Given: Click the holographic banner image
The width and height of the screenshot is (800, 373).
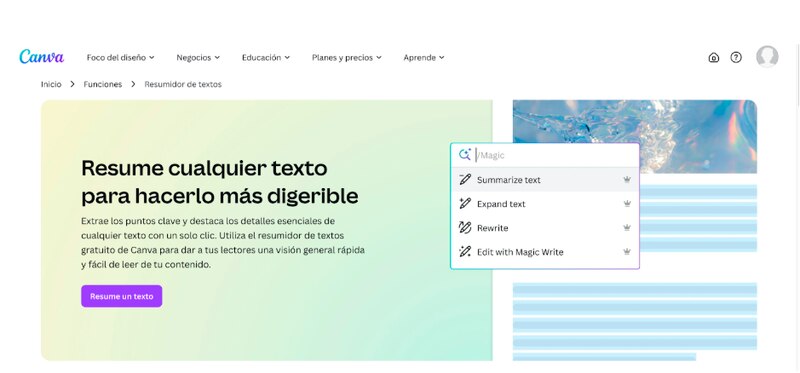Looking at the screenshot, I should tap(635, 136).
